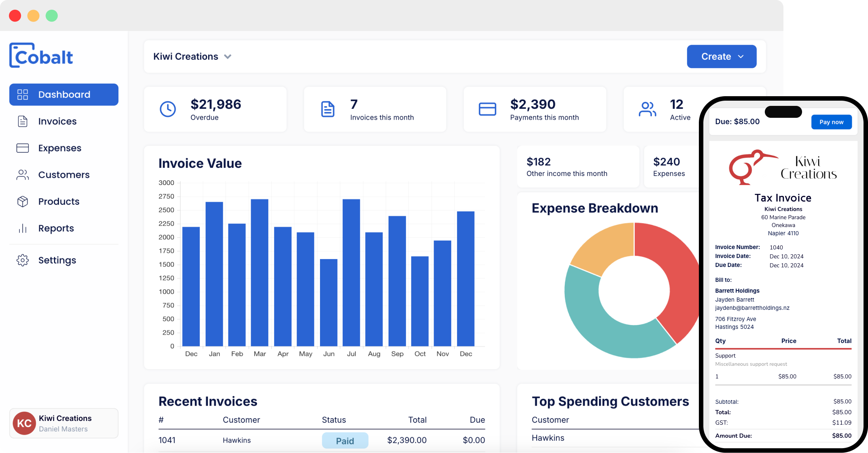Click the clock icon on Overdue card
The height and width of the screenshot is (453, 868).
point(168,109)
